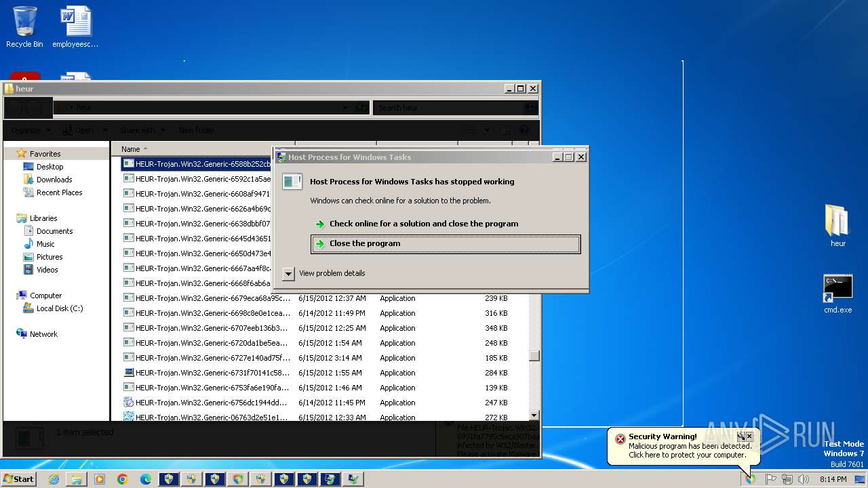Viewport: 868px width, 488px height.
Task: Click Close the program
Action: pyautogui.click(x=446, y=244)
